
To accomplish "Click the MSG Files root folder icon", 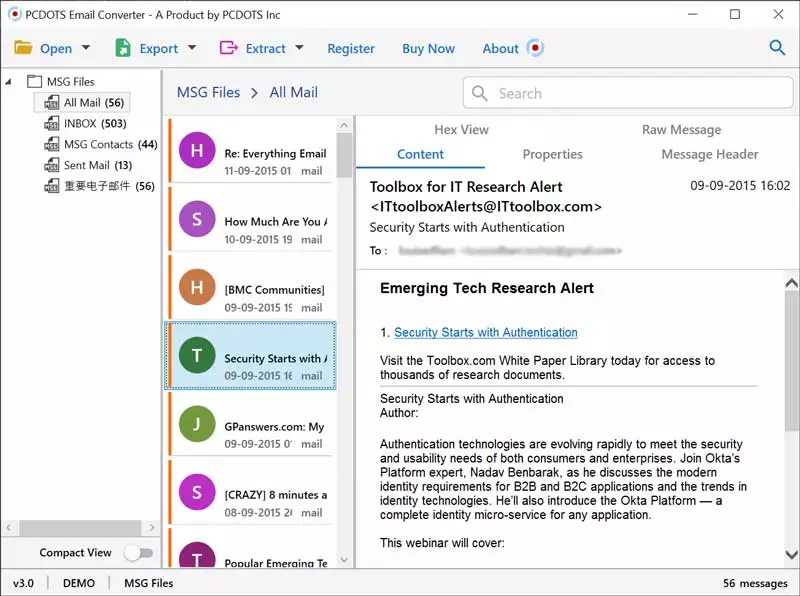I will point(34,81).
